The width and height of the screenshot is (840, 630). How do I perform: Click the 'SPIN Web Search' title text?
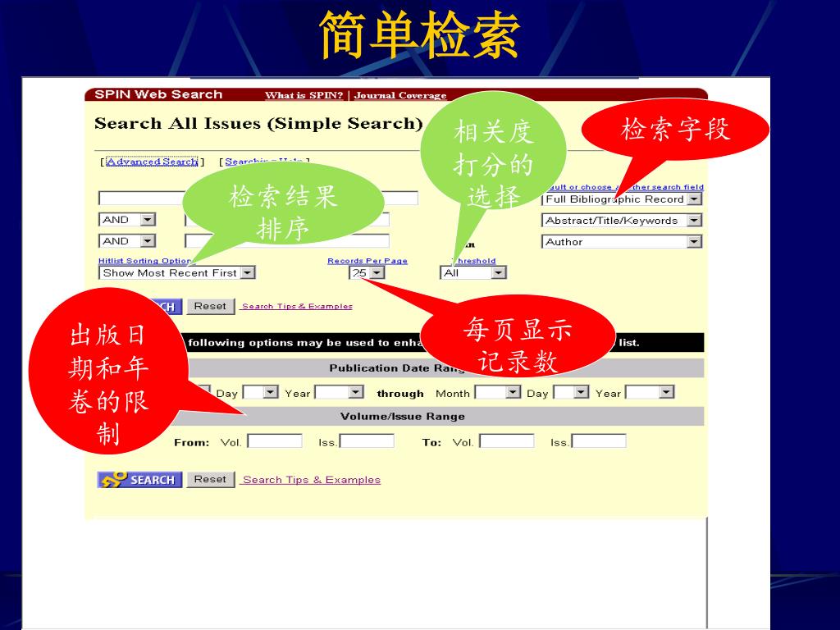[x=158, y=95]
